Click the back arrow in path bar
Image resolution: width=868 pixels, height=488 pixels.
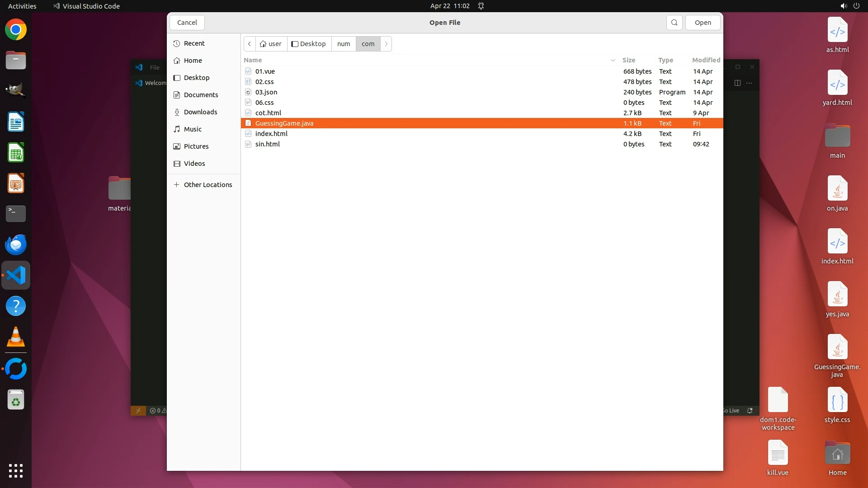(250, 44)
